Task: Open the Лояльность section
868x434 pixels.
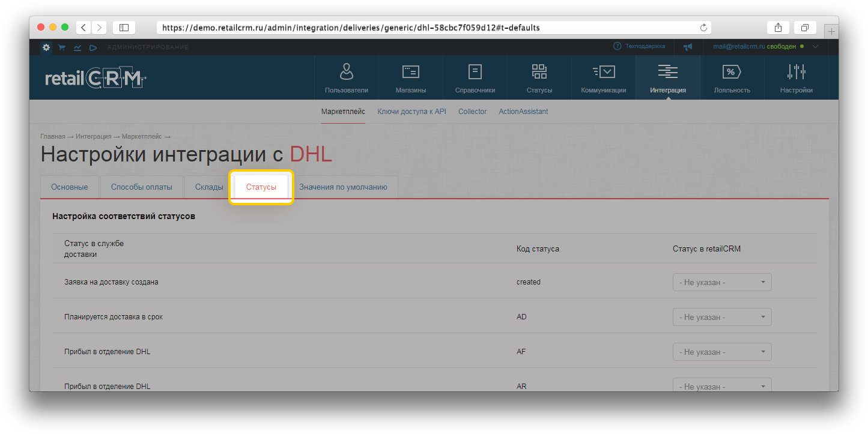Action: (x=732, y=77)
